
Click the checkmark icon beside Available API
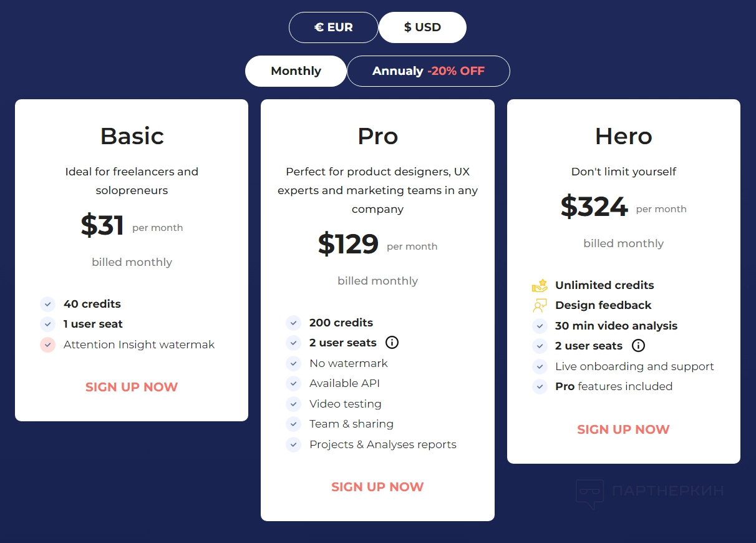[294, 384]
